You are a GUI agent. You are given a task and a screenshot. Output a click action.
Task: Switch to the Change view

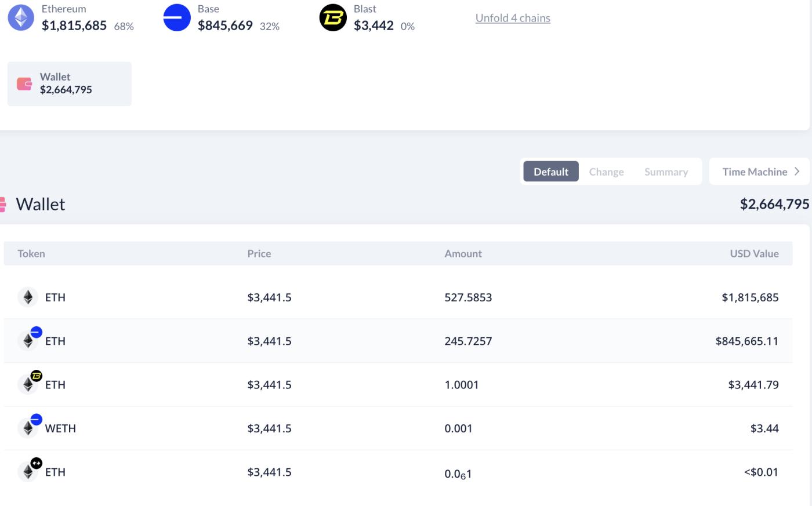[x=606, y=172]
